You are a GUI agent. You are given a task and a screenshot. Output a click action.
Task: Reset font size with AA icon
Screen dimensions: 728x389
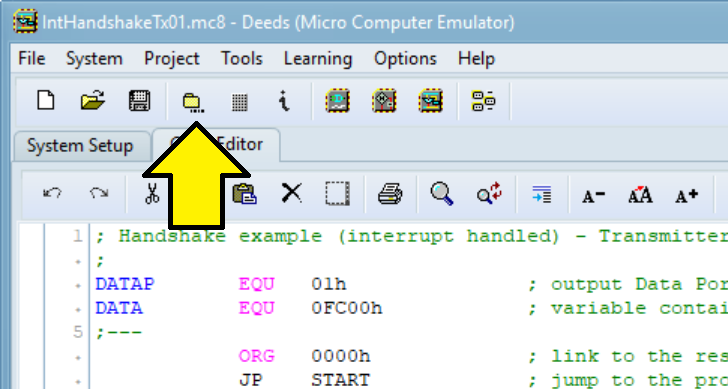click(x=640, y=194)
